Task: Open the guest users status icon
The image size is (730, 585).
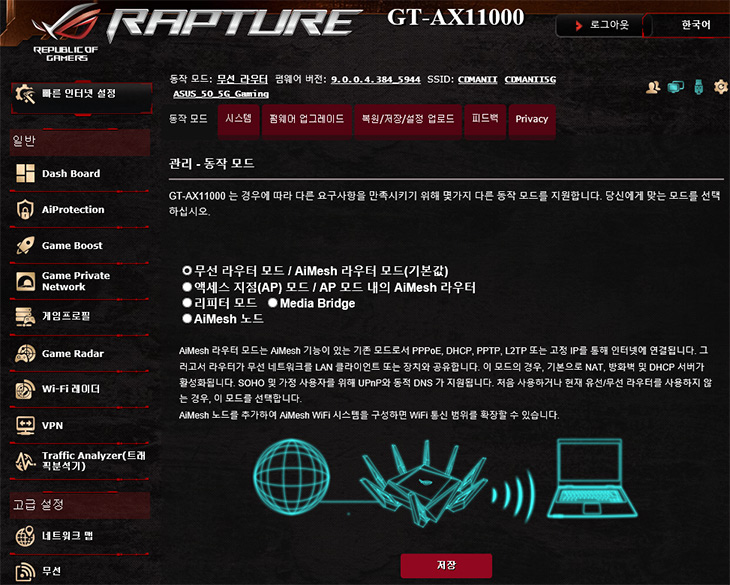Action: tap(653, 87)
